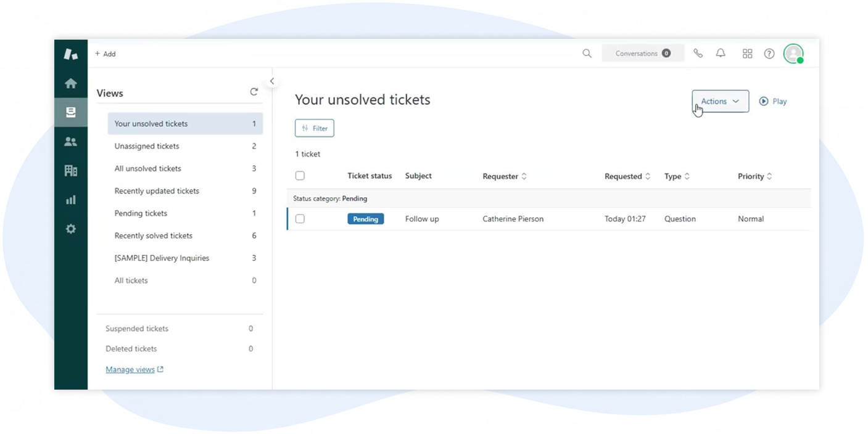Click the Pending status badge
868x434 pixels.
coord(366,219)
